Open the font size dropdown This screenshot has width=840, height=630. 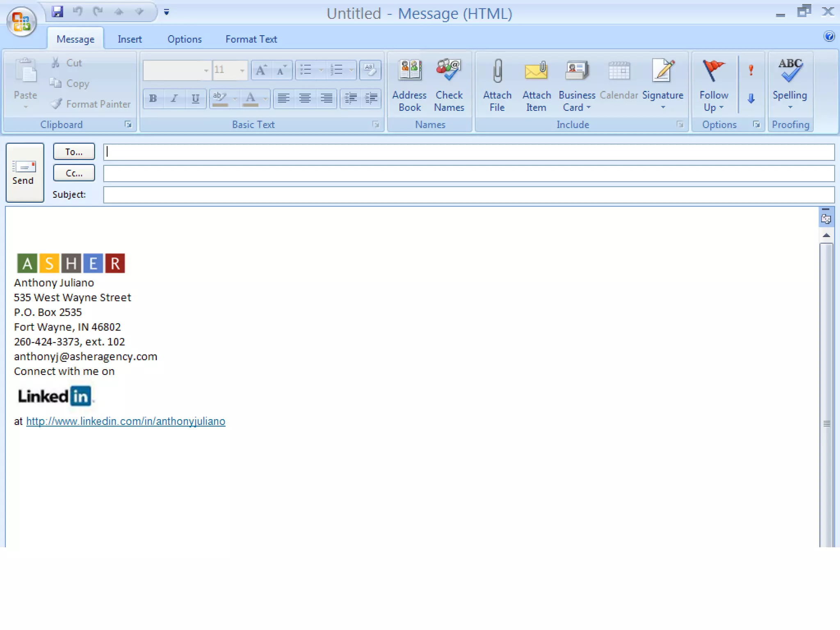point(242,71)
